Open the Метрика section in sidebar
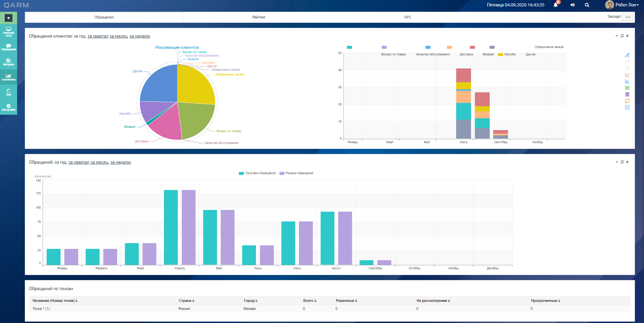 coord(8,62)
